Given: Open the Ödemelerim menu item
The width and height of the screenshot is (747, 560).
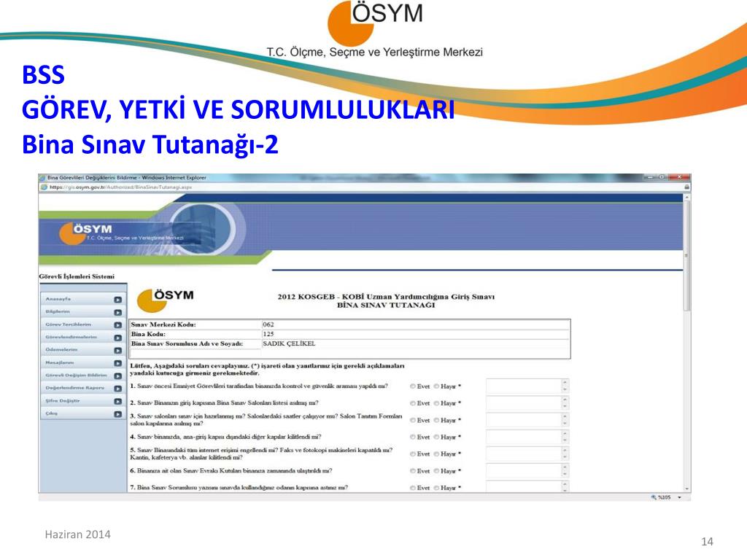Looking at the screenshot, I should coord(82,350).
